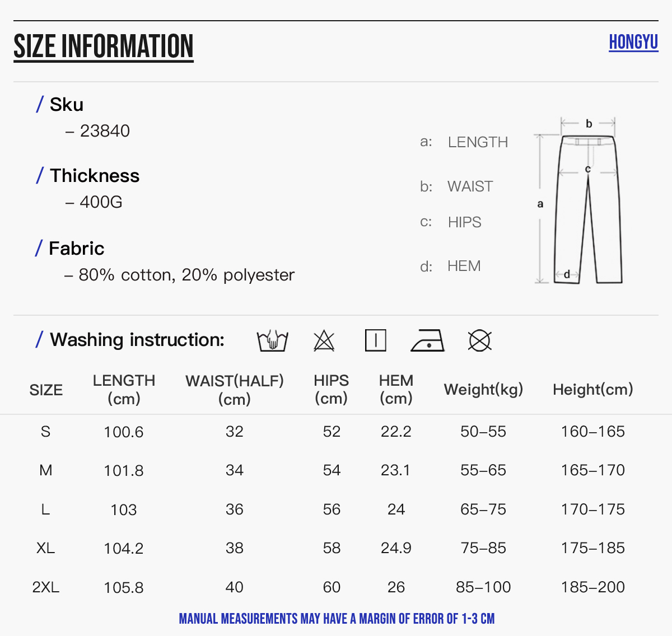This screenshot has height=636, width=672.
Task: Click the hand wash icon
Action: 272,340
